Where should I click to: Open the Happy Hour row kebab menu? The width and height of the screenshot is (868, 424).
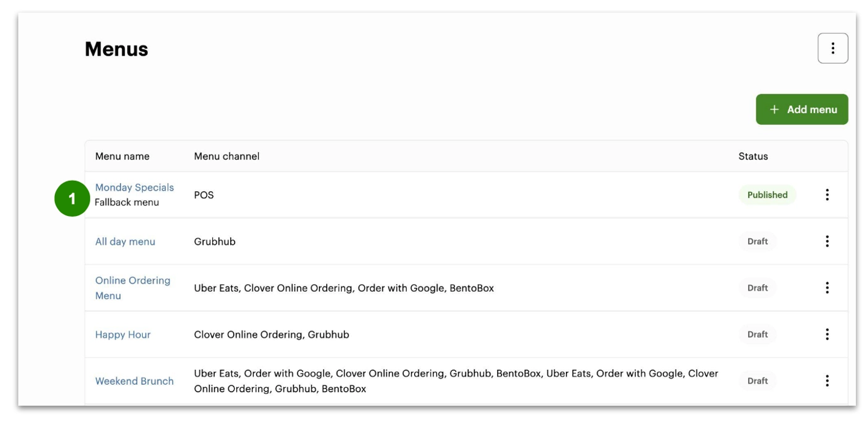pyautogui.click(x=827, y=334)
